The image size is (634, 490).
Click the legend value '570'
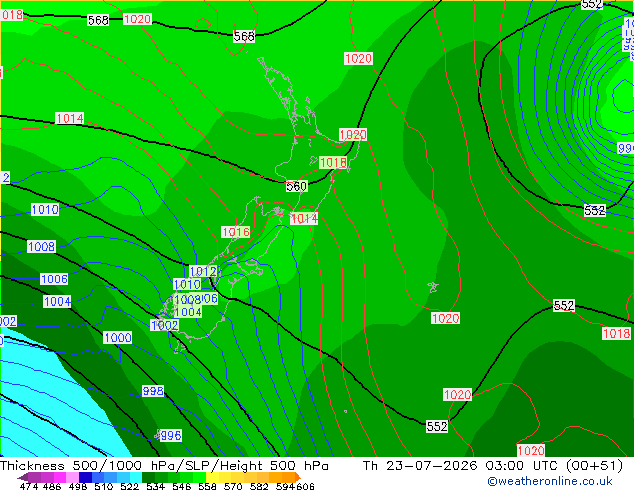tap(233, 486)
